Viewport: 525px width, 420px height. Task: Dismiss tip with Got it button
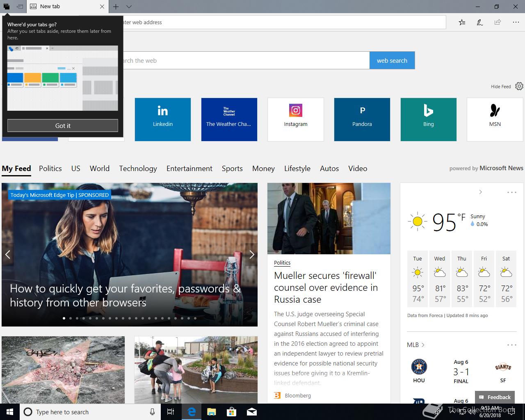[63, 126]
